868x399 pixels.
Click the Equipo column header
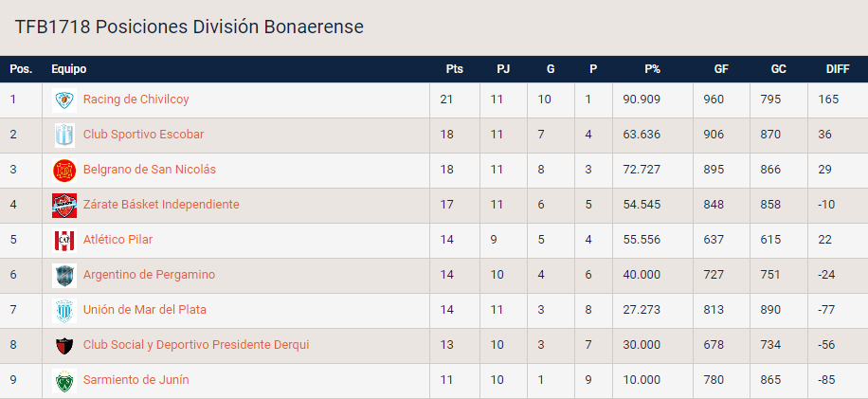tap(69, 69)
